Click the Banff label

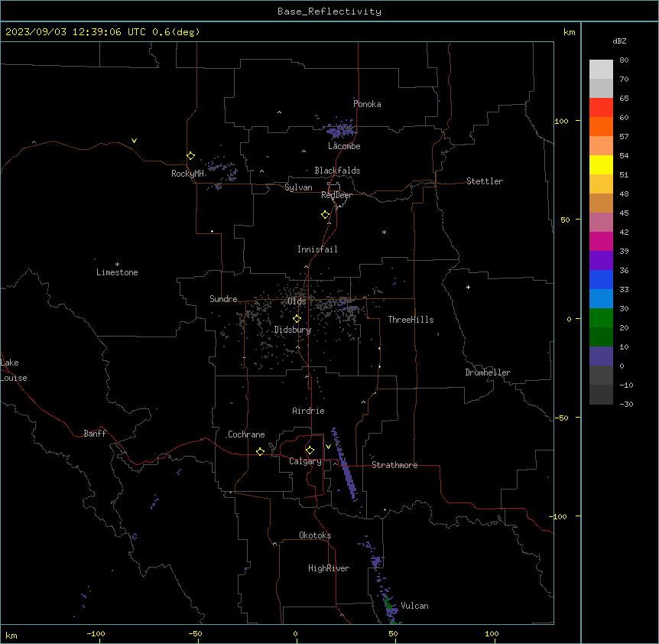pyautogui.click(x=95, y=434)
